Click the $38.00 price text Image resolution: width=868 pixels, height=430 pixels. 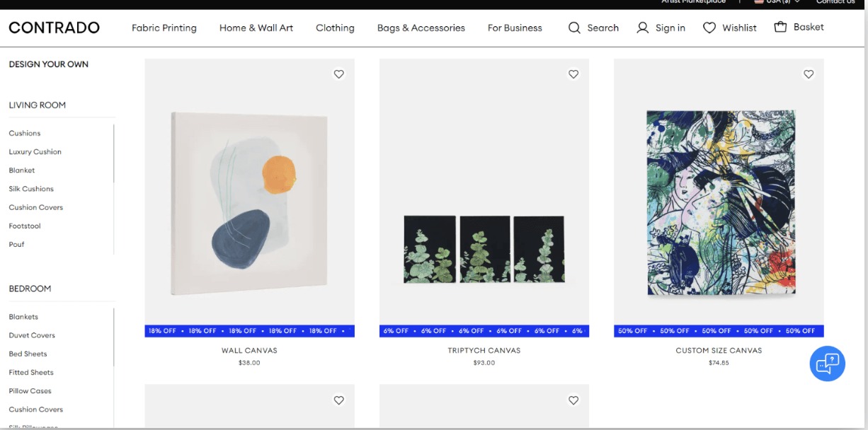click(249, 363)
